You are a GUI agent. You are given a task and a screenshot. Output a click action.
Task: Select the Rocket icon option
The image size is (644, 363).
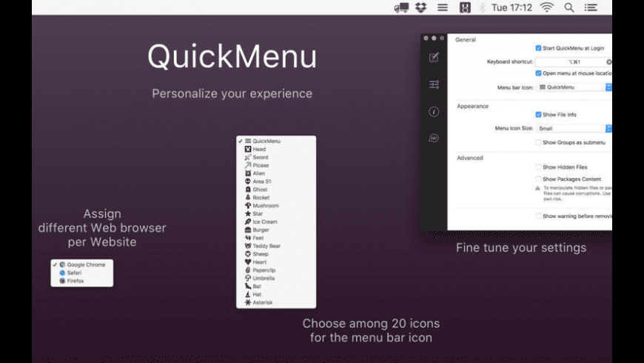pos(276,197)
